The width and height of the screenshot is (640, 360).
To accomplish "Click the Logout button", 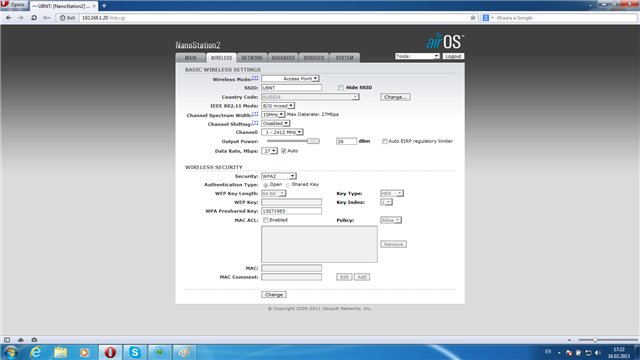I will (453, 56).
